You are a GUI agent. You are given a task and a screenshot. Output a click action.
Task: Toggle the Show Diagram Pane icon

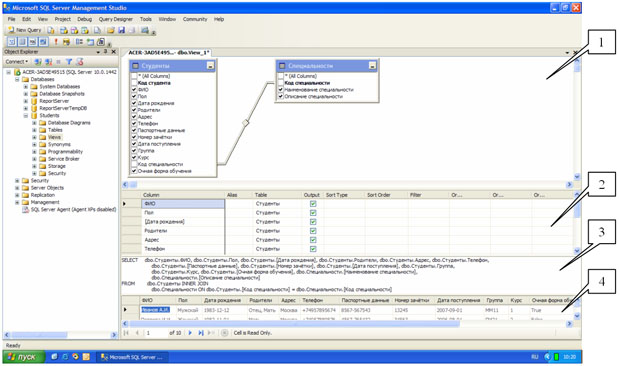tap(12, 42)
